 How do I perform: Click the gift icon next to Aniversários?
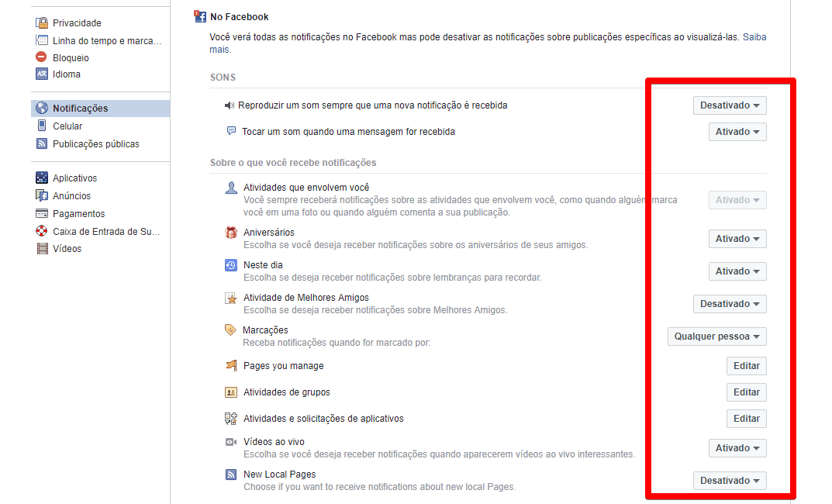point(231,233)
